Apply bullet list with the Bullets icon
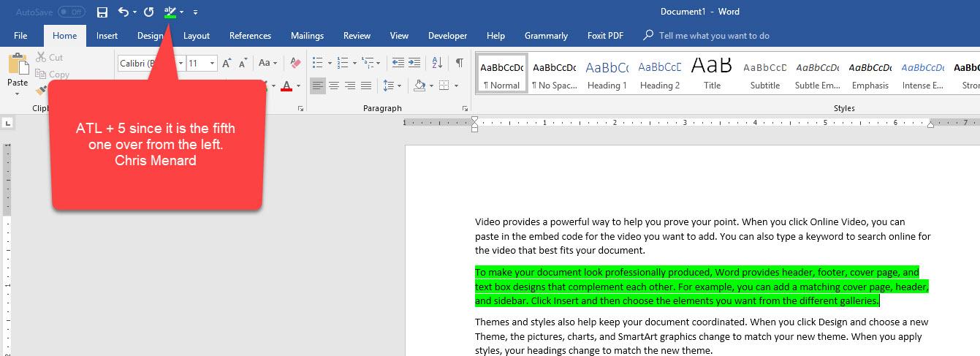 [317, 64]
